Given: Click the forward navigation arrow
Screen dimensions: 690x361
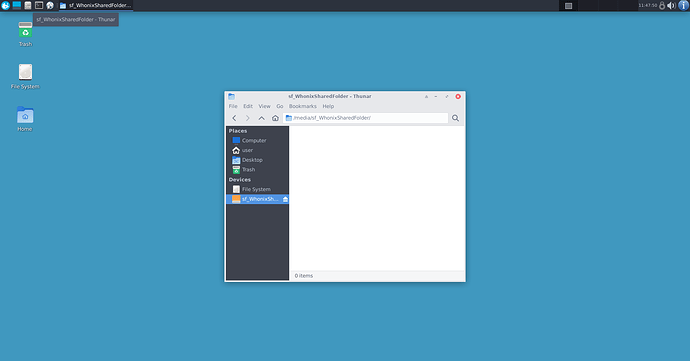Looking at the screenshot, I should [x=247, y=118].
